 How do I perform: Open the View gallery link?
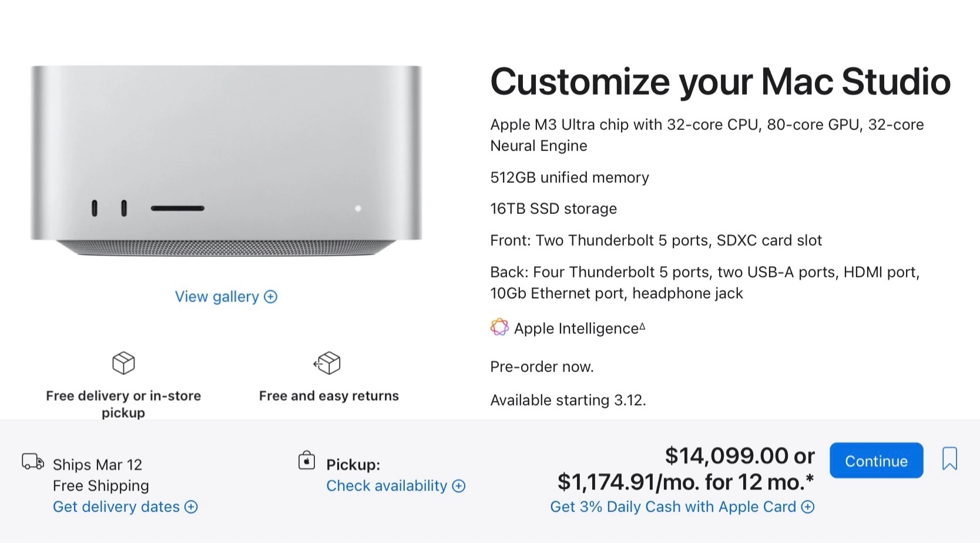217,297
